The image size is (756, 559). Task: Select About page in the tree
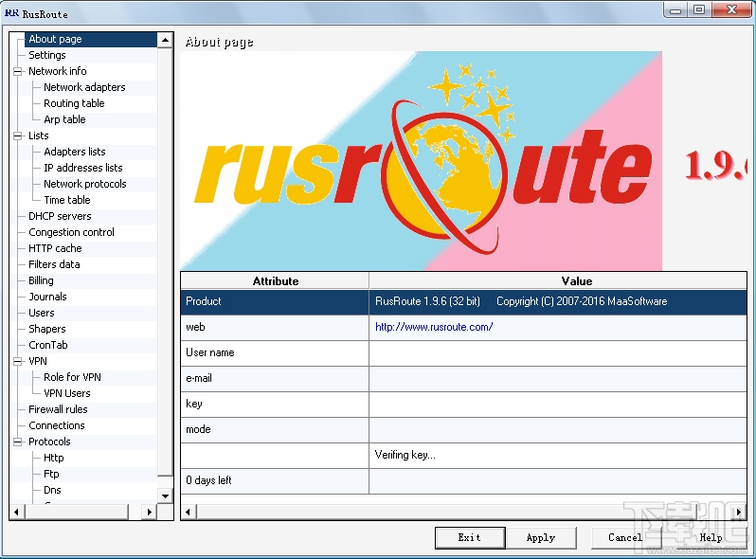click(55, 39)
